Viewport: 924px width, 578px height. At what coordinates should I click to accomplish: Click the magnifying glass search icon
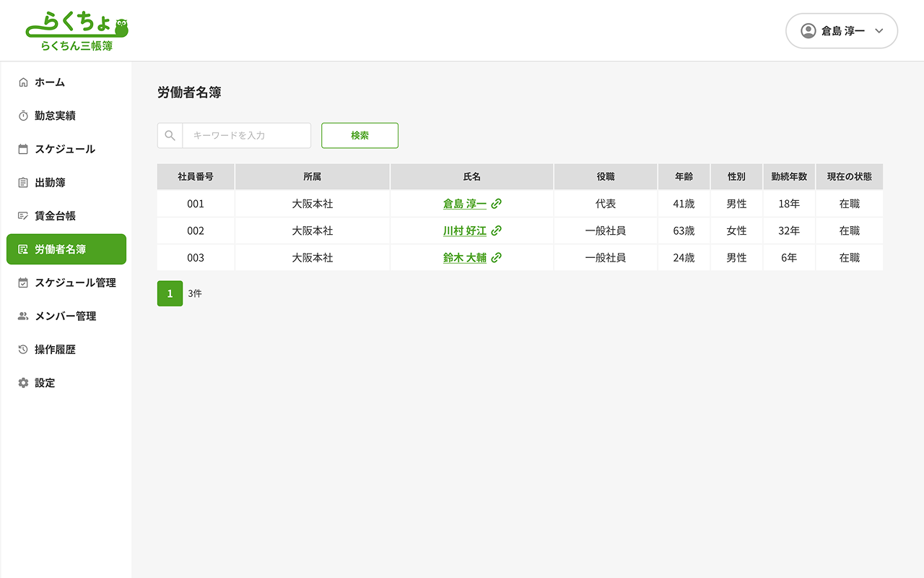[170, 136]
